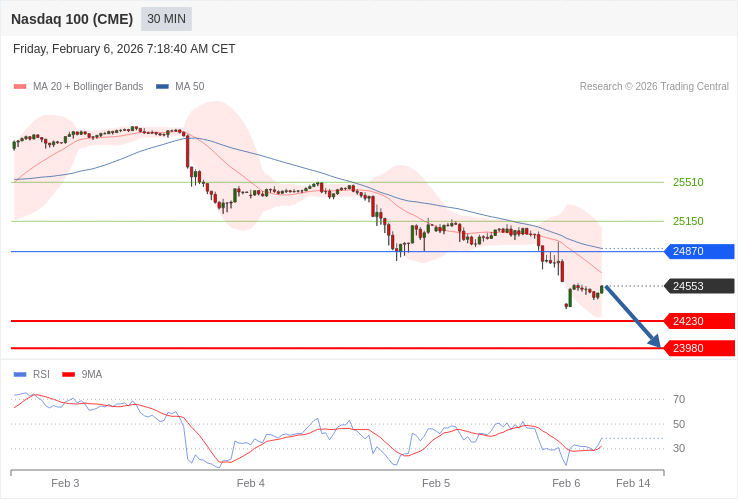Image resolution: width=738 pixels, height=500 pixels.
Task: Click the blue MA 50 legend swatch
Action: [162, 87]
